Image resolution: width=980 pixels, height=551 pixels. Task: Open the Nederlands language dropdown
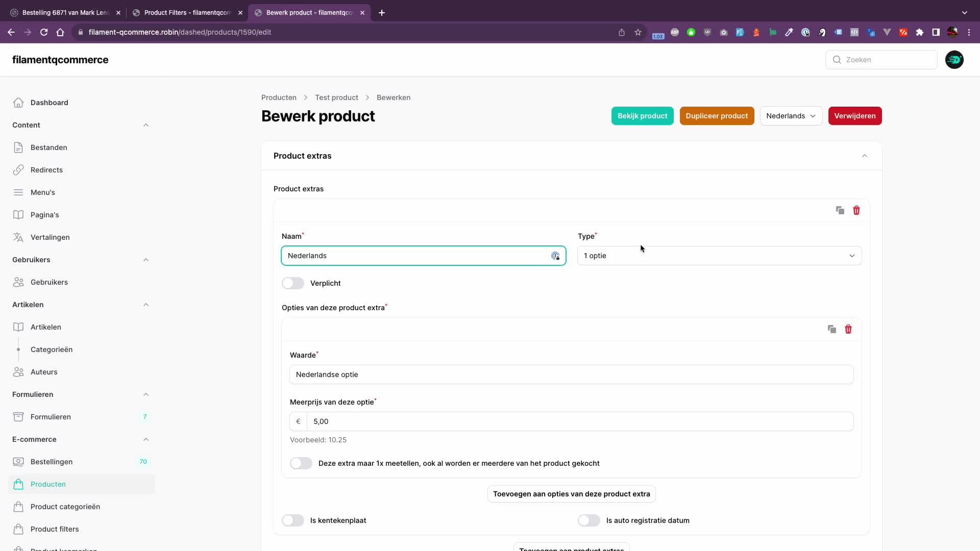[791, 116]
